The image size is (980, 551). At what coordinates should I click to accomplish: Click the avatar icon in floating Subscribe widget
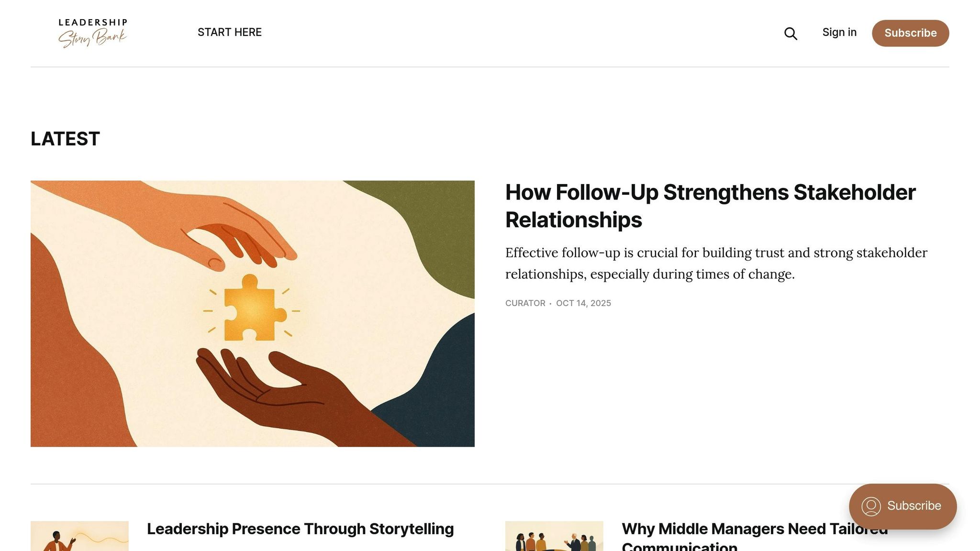click(x=871, y=506)
